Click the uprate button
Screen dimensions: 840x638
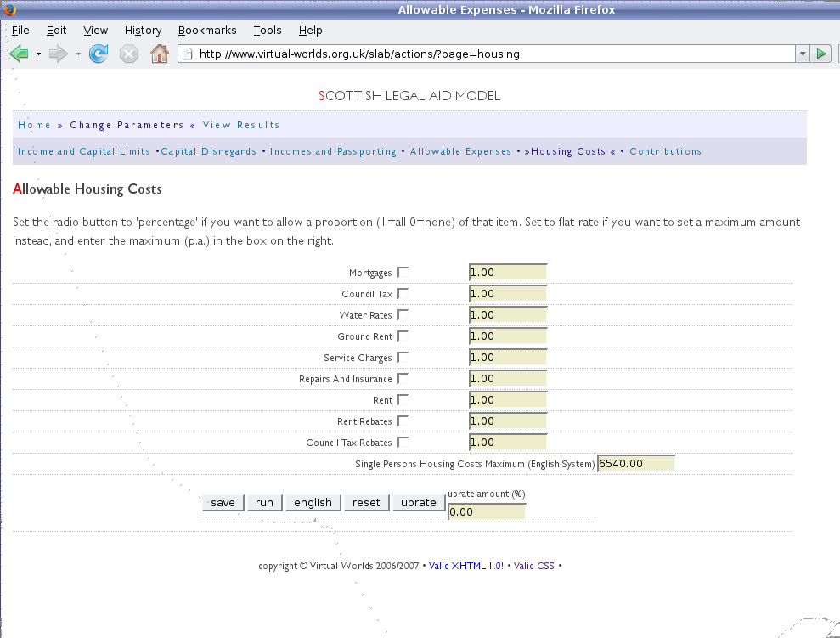point(418,502)
